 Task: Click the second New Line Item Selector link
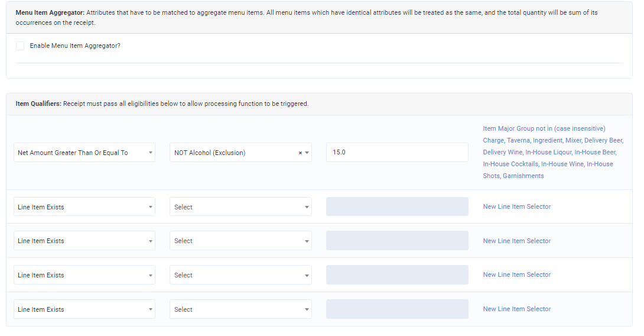coord(516,241)
